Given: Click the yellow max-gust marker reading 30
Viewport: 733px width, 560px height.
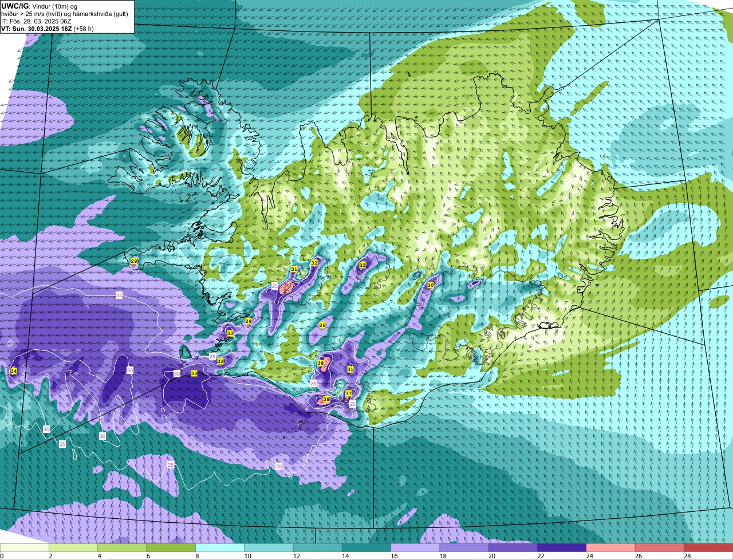Looking at the screenshot, I should (431, 285).
